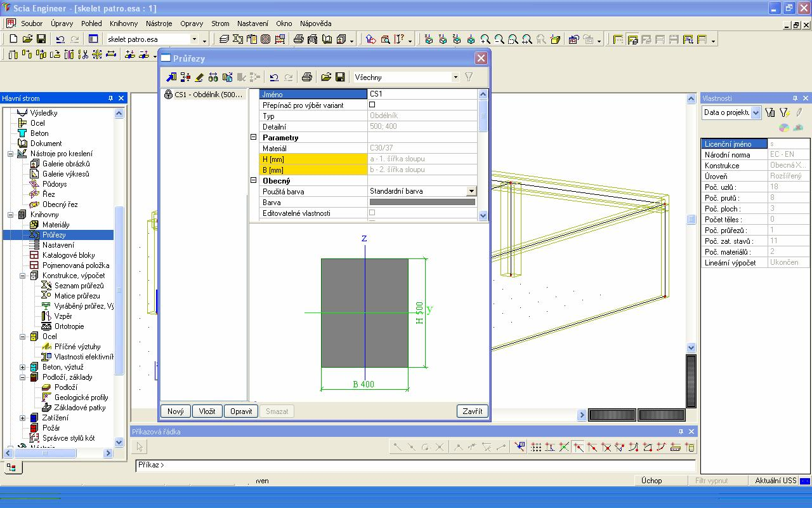Open the layers icon in the main toolbar

click(224, 39)
